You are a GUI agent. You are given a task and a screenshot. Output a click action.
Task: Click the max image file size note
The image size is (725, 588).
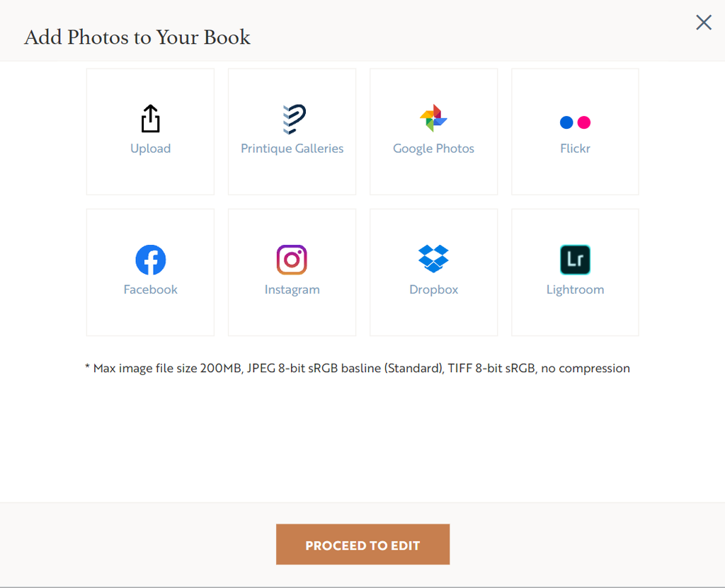coord(358,368)
